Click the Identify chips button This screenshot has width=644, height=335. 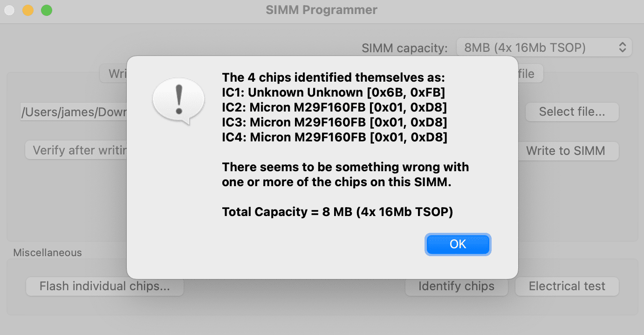pos(456,286)
